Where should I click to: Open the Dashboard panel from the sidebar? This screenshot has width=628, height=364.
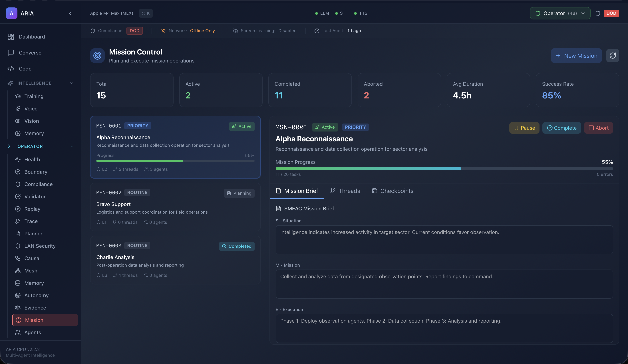click(x=32, y=37)
